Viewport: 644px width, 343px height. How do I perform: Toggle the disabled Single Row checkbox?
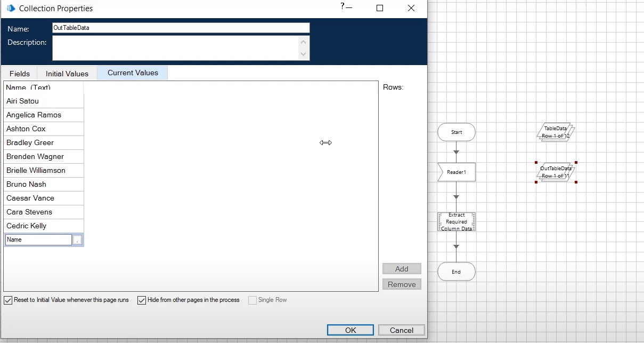tap(252, 300)
